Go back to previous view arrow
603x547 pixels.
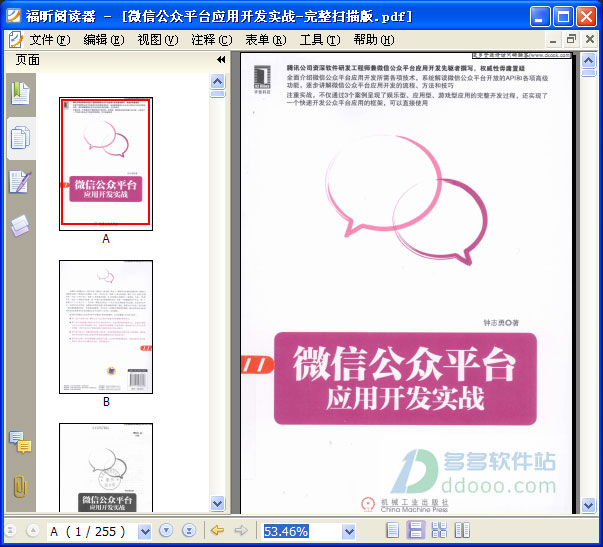(218, 531)
